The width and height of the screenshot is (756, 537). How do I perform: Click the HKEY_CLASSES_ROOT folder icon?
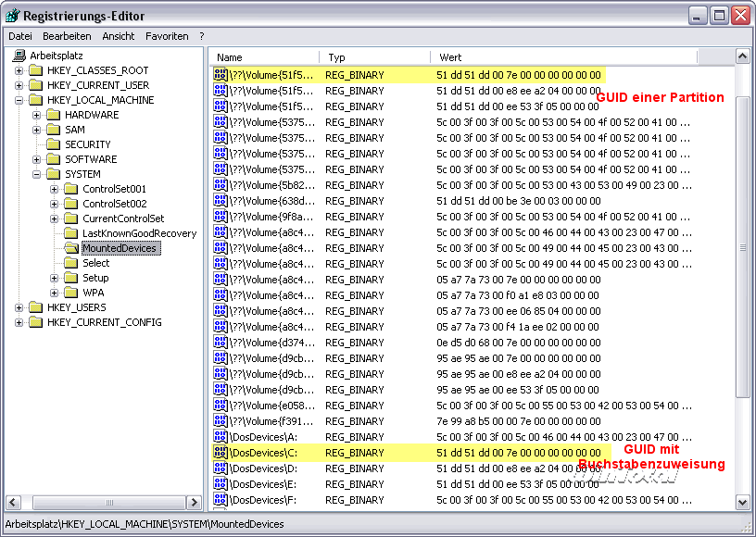coord(36,70)
